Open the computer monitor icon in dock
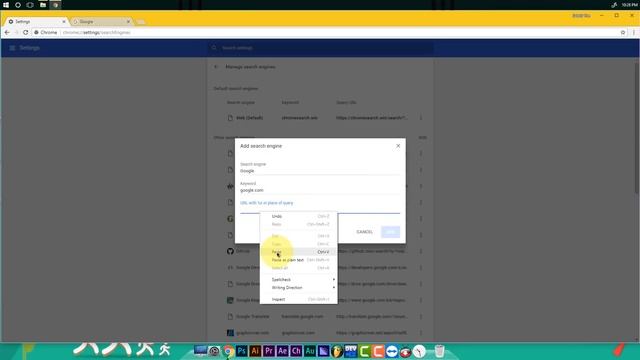Screen dimensions: 640x360 coord(200,351)
